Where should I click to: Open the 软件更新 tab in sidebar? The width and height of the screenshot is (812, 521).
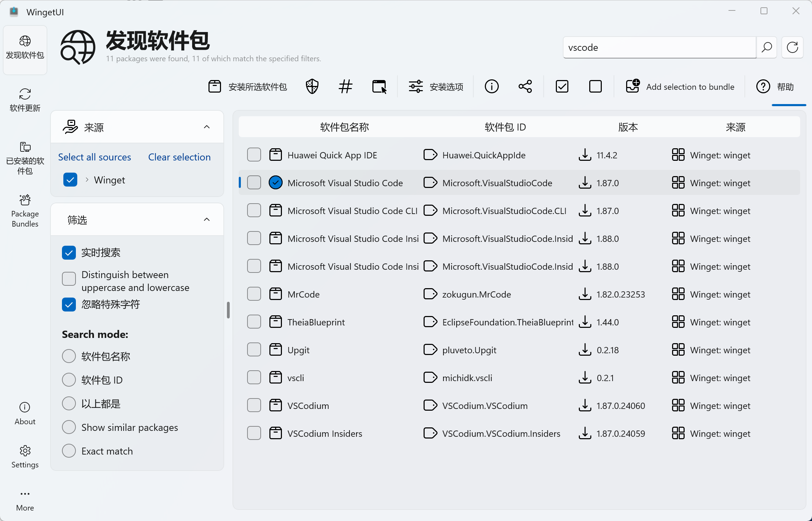[x=25, y=100]
